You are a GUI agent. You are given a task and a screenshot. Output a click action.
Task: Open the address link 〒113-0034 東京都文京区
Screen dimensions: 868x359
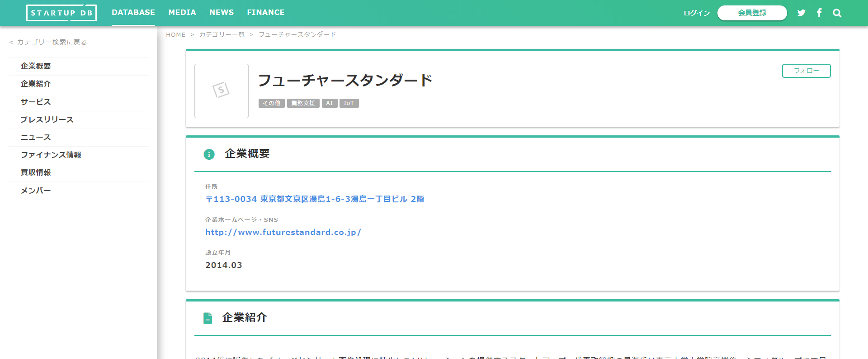[x=315, y=199]
